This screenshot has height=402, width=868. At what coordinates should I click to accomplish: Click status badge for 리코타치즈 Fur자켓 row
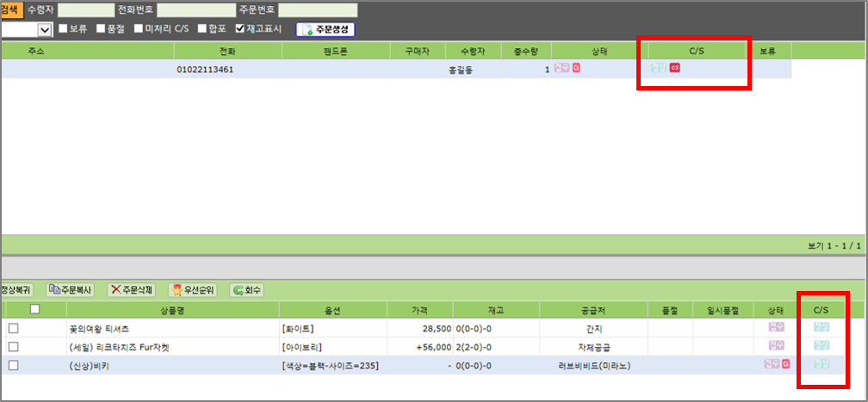coord(776,346)
